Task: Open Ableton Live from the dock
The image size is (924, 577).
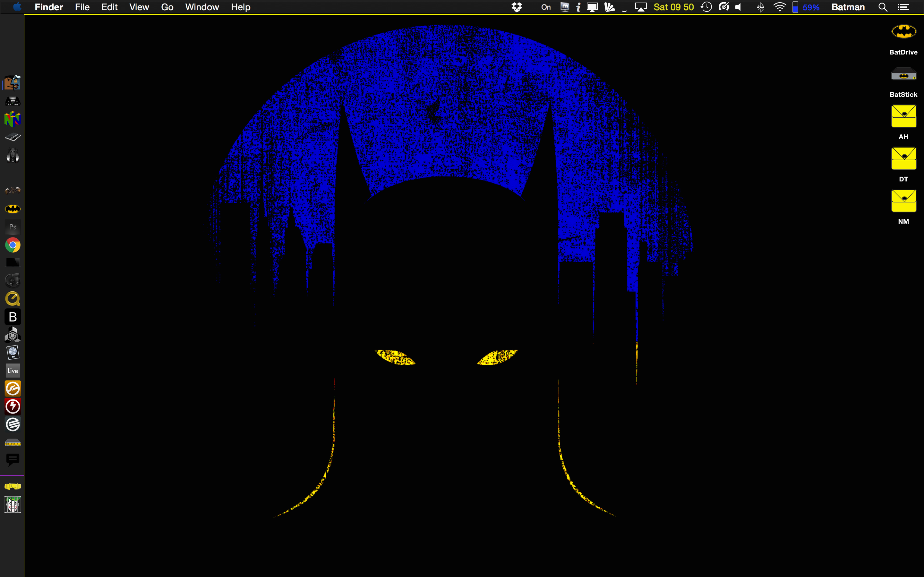Action: point(13,371)
